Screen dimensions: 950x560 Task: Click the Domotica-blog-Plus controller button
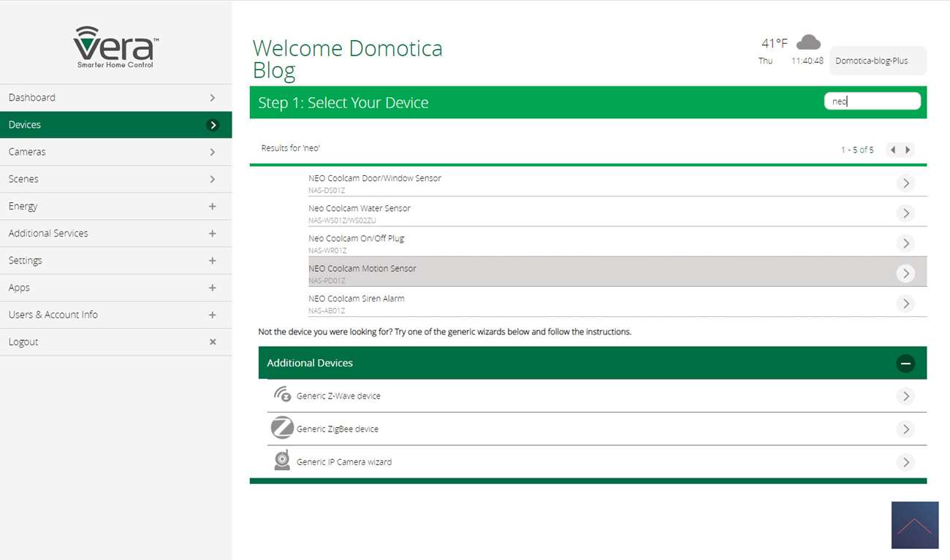click(877, 61)
